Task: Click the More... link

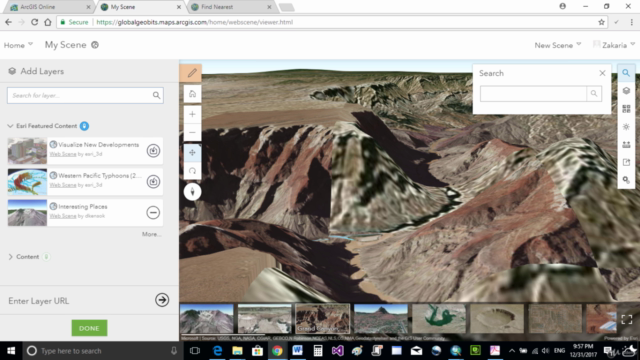Action: tap(151, 234)
